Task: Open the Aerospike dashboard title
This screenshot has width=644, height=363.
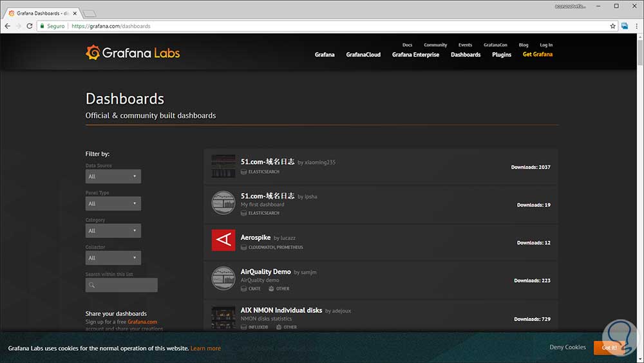Action: pos(256,237)
